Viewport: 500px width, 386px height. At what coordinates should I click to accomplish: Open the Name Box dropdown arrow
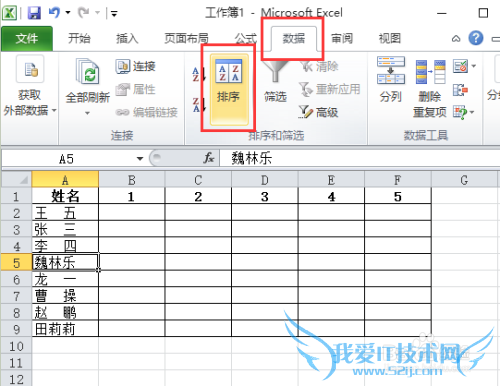(x=140, y=159)
